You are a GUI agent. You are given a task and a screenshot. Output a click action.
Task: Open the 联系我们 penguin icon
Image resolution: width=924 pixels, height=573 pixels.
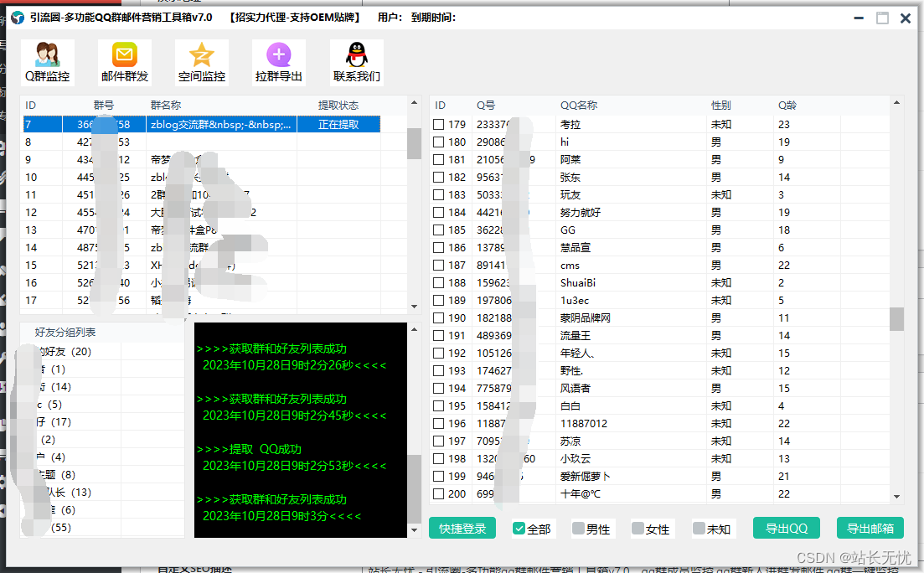point(357,63)
